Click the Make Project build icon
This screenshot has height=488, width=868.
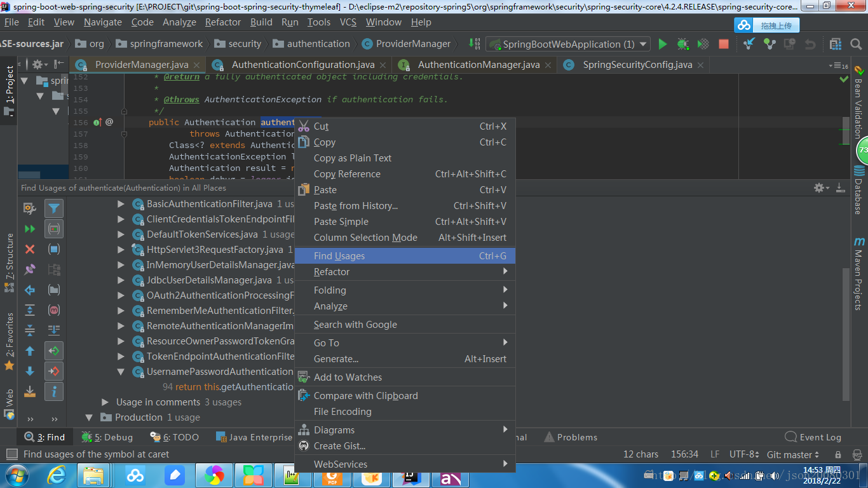pyautogui.click(x=474, y=44)
